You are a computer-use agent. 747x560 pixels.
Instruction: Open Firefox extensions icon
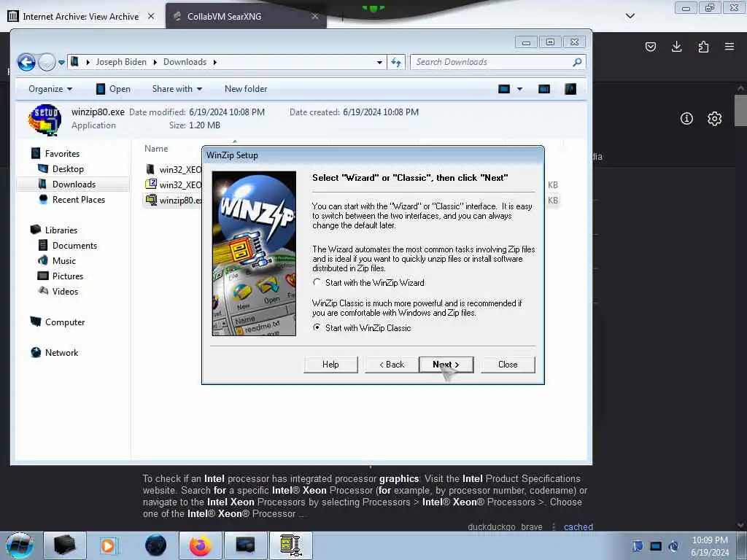(703, 47)
